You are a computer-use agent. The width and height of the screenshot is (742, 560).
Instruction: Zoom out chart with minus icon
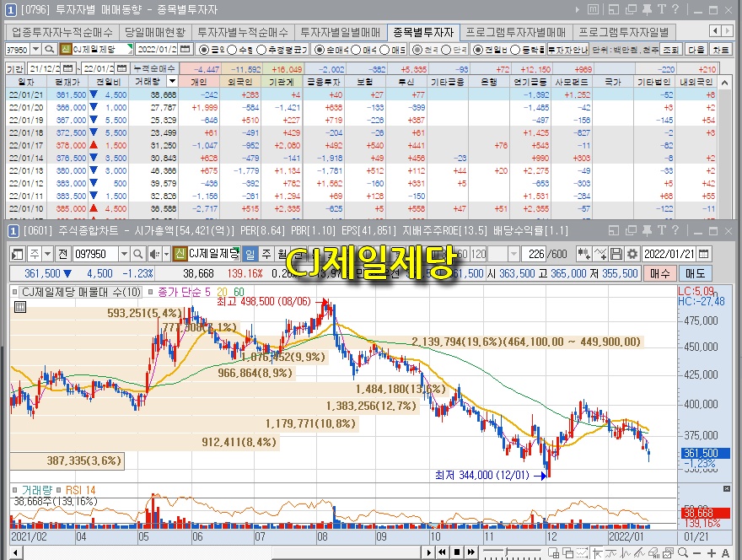tap(696, 552)
